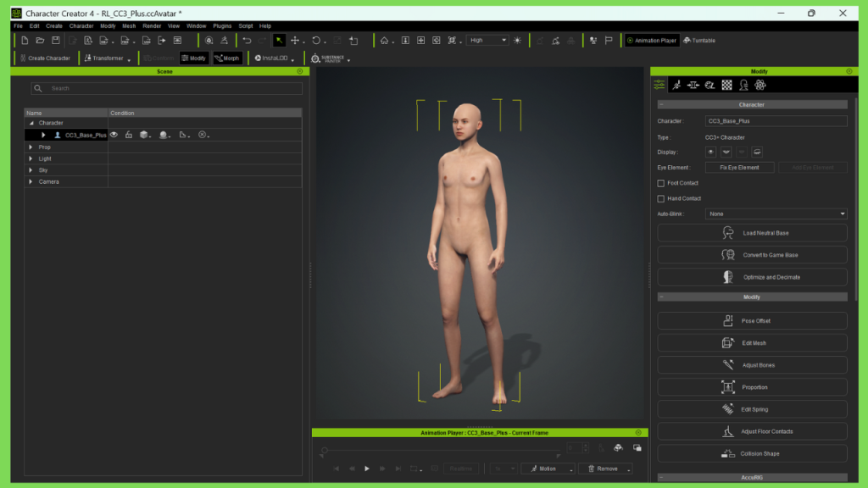Activate the Rotate object tool
The width and height of the screenshot is (868, 488).
pyautogui.click(x=316, y=41)
